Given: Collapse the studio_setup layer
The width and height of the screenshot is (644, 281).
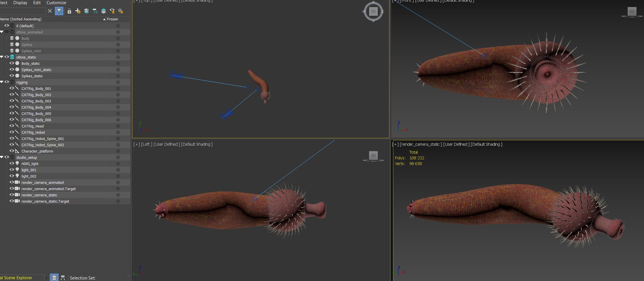Looking at the screenshot, I should coord(2,157).
